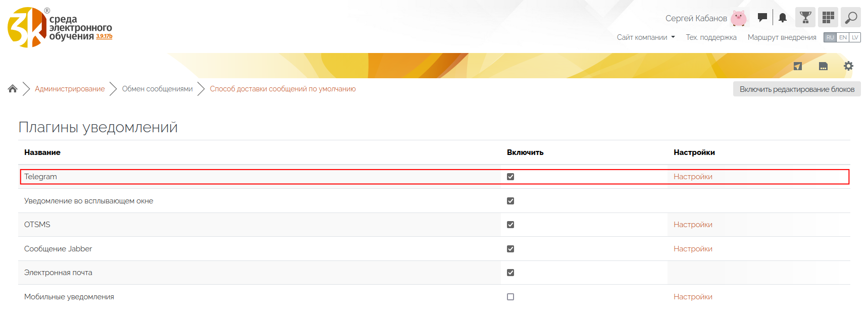Open the grid apps menu icon
868x318 pixels.
[828, 18]
